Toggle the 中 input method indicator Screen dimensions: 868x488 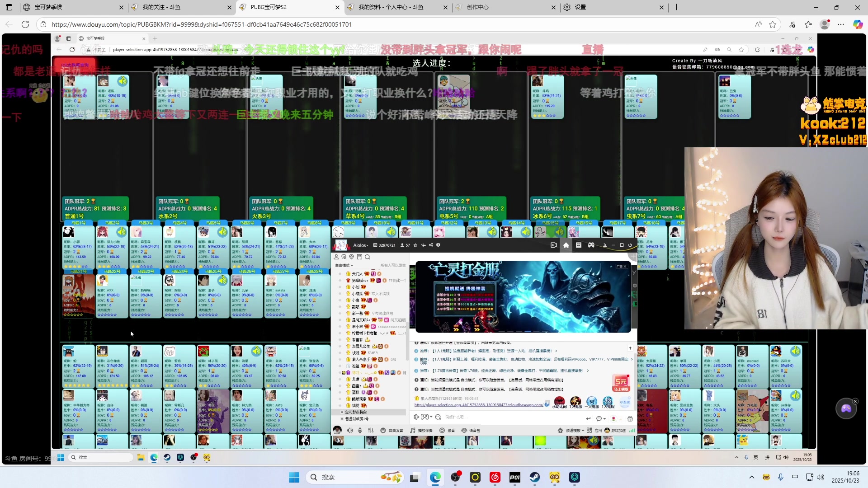795,477
